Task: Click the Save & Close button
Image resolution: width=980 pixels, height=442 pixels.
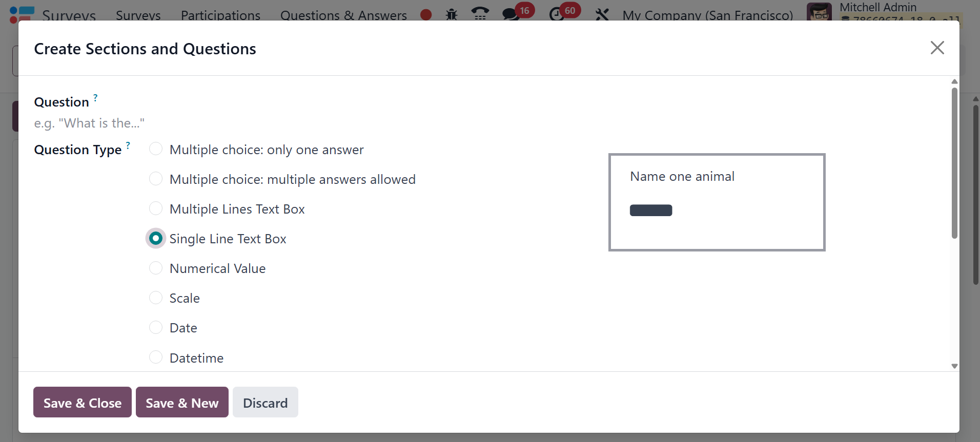Action: [83, 403]
